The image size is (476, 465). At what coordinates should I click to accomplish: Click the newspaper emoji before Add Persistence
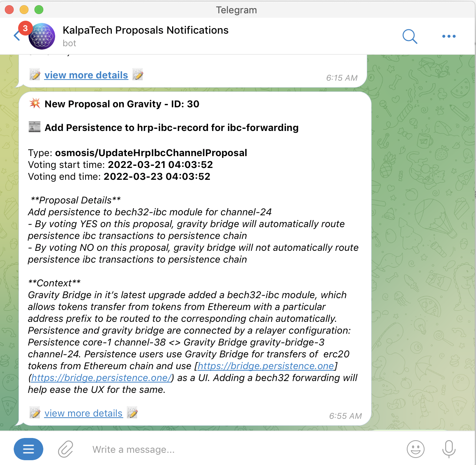(35, 127)
